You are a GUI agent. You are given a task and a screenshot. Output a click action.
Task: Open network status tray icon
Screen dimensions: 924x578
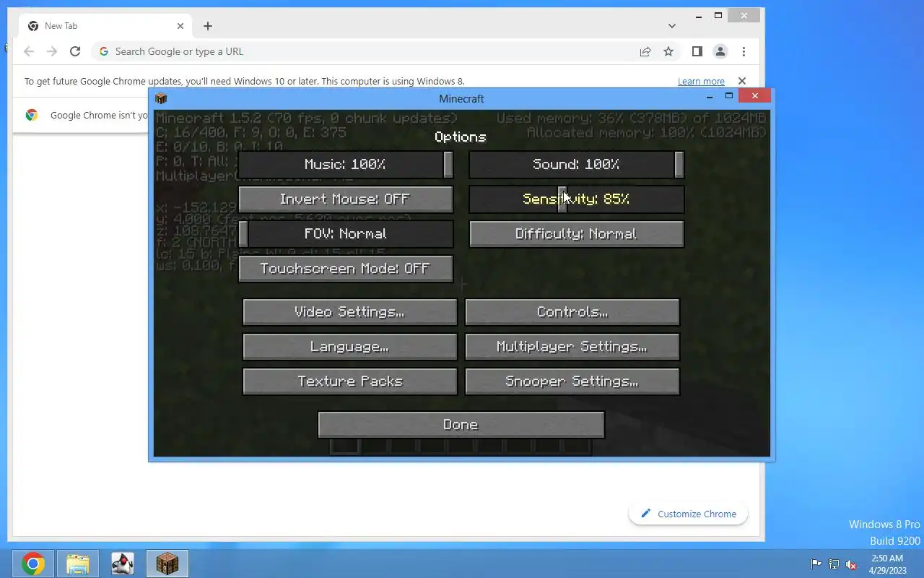click(834, 564)
